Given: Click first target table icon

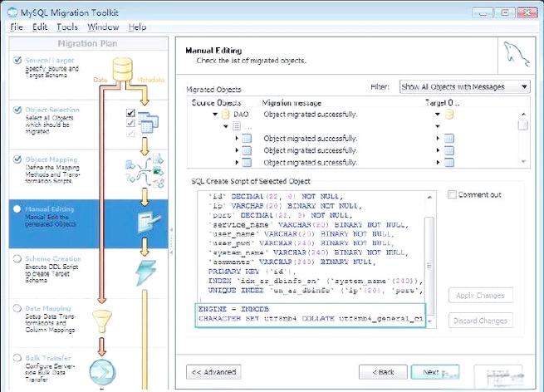Looking at the screenshot, I should pyautogui.click(x=449, y=139).
